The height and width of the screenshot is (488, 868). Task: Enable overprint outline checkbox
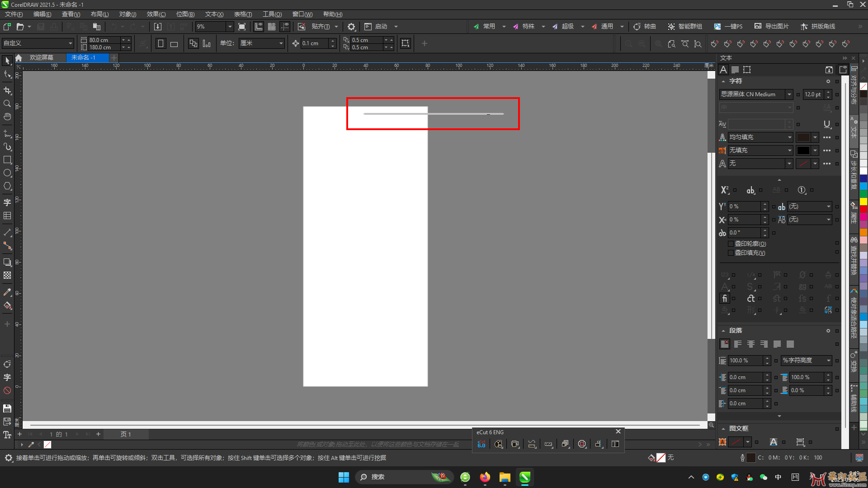point(731,244)
